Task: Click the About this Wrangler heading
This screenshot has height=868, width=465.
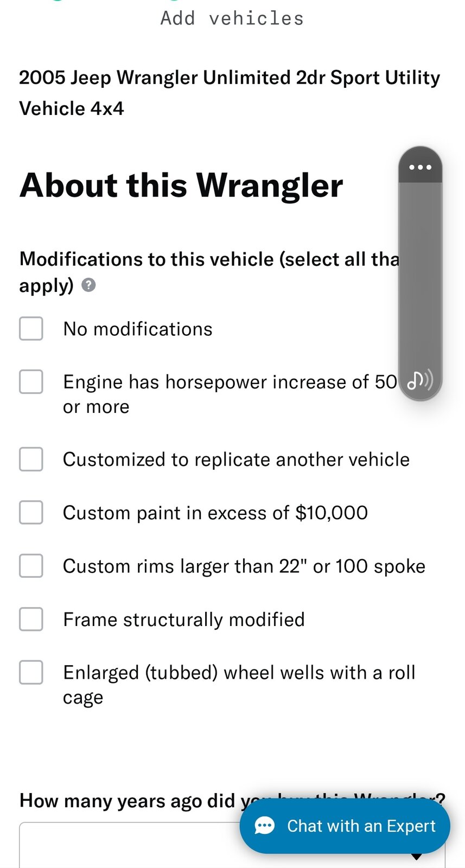Action: point(181,186)
